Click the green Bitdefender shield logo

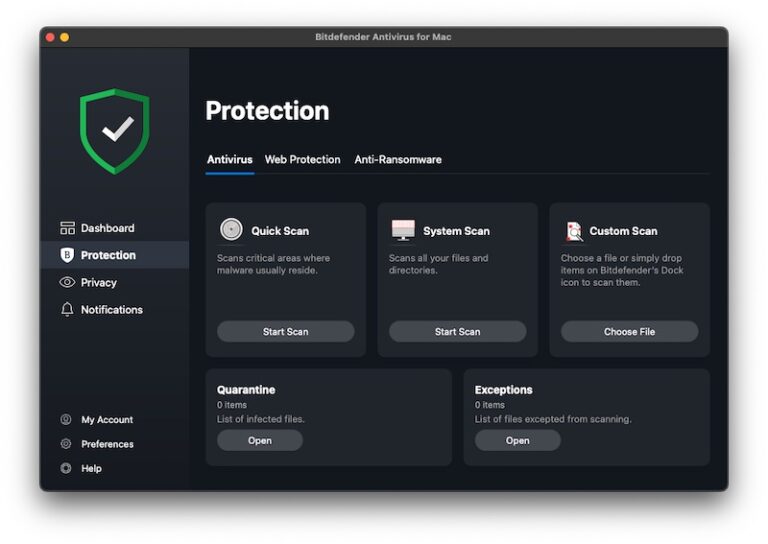114,131
